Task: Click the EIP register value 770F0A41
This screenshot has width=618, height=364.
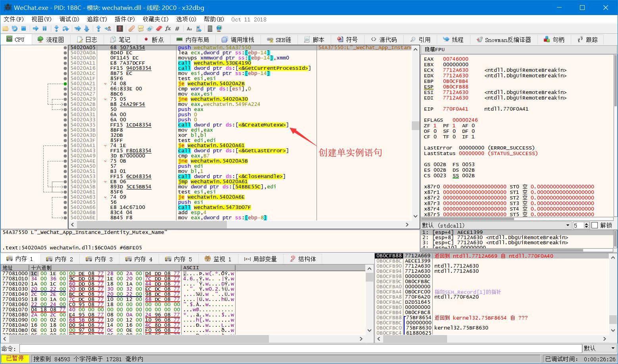Action: pyautogui.click(x=455, y=109)
